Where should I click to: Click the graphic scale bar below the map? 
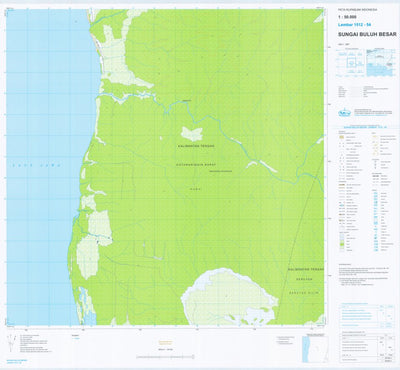(165, 357)
